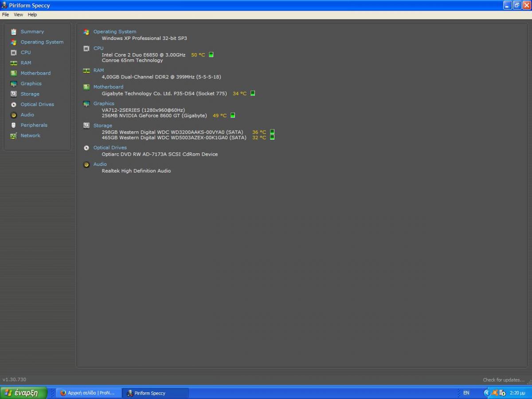
Task: Click the Motherboard icon in sidebar
Action: point(14,73)
